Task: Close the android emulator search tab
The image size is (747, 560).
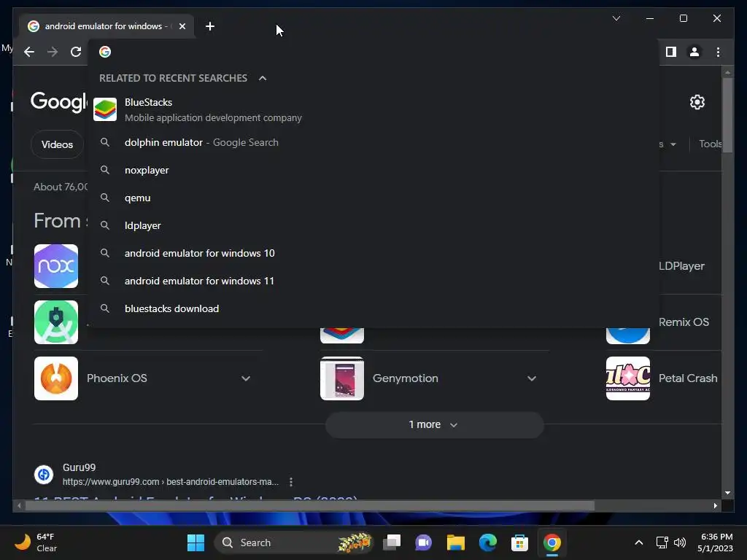Action: point(182,26)
